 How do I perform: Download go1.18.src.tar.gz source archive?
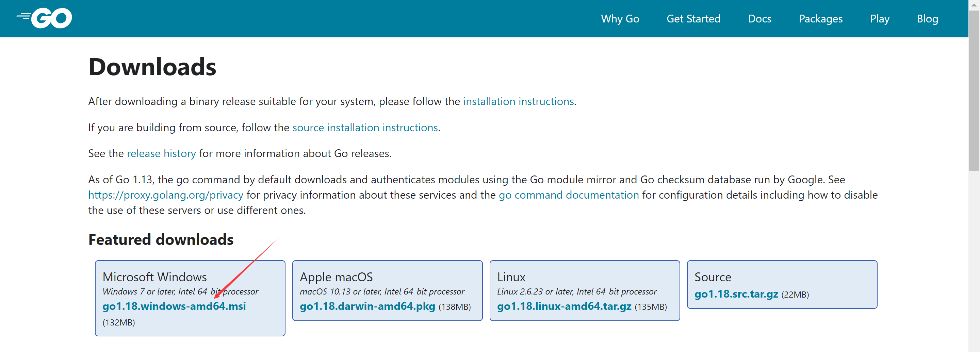click(x=736, y=294)
